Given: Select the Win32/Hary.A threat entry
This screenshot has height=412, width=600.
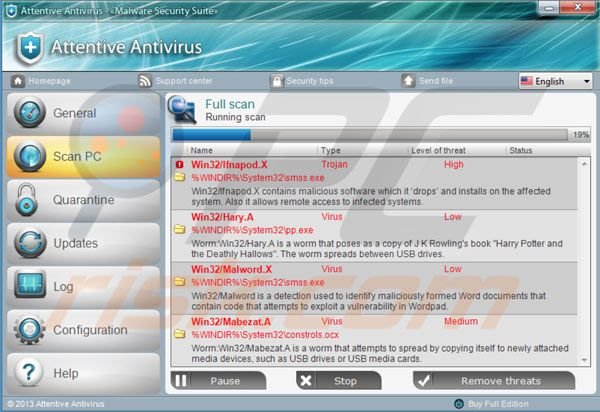Looking at the screenshot, I should (374, 236).
